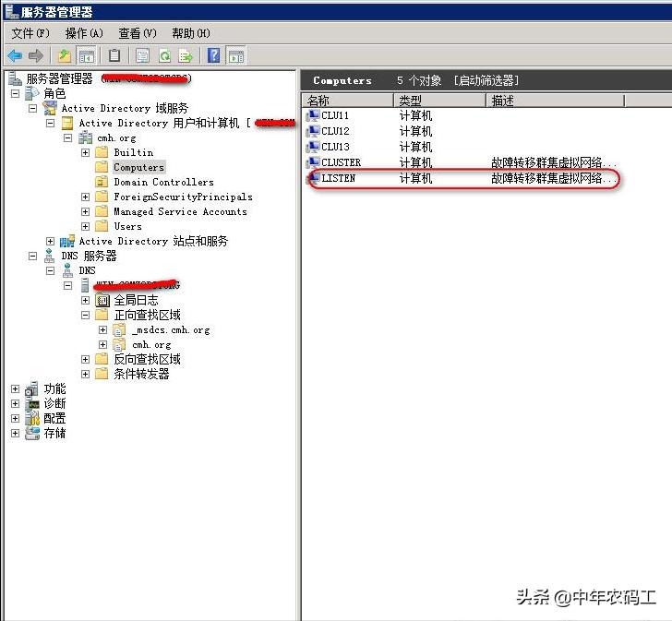Expand the 功能 features node

(15, 388)
